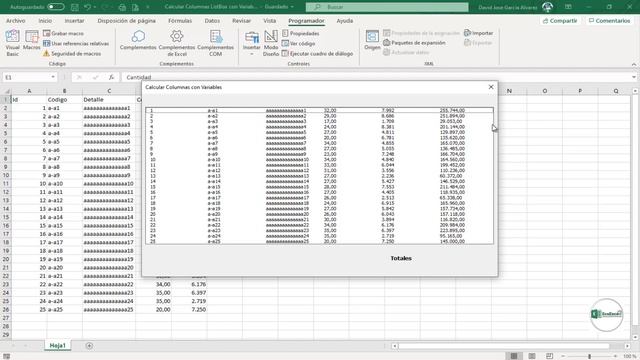Click the Totales label
The width and height of the screenshot is (640, 360).
[x=401, y=258]
